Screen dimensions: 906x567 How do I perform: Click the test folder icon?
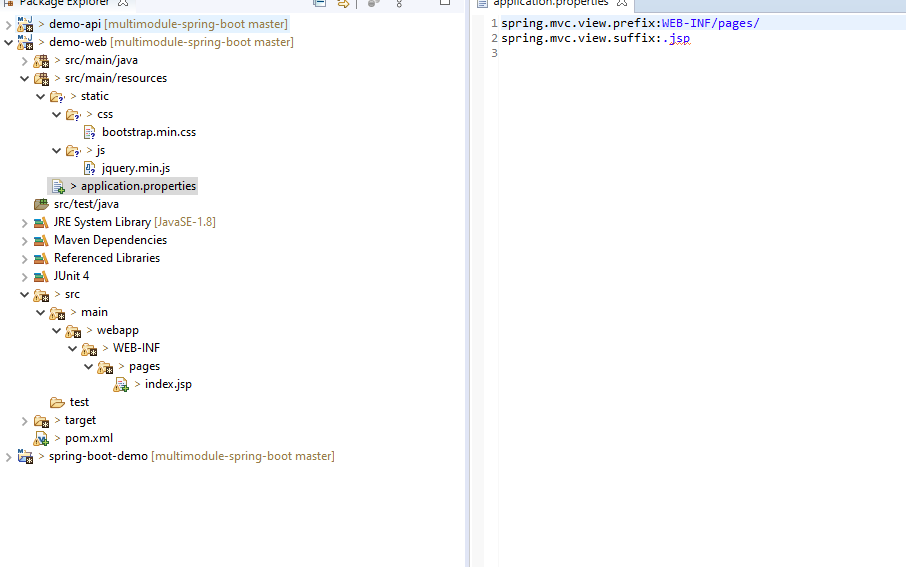[57, 402]
